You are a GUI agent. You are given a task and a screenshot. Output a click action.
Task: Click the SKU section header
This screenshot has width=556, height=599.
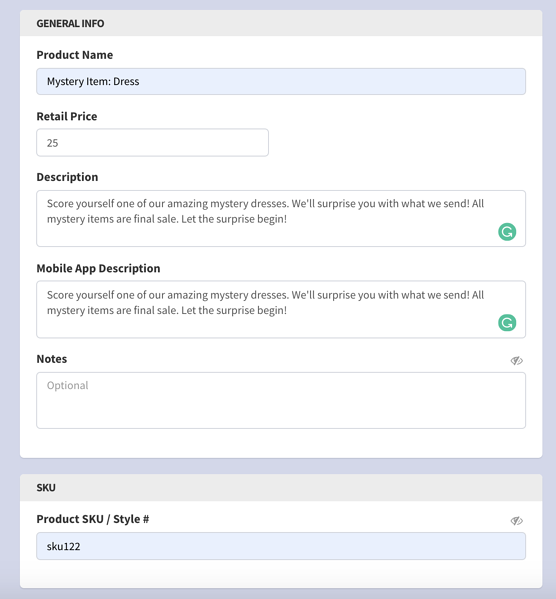click(281, 487)
